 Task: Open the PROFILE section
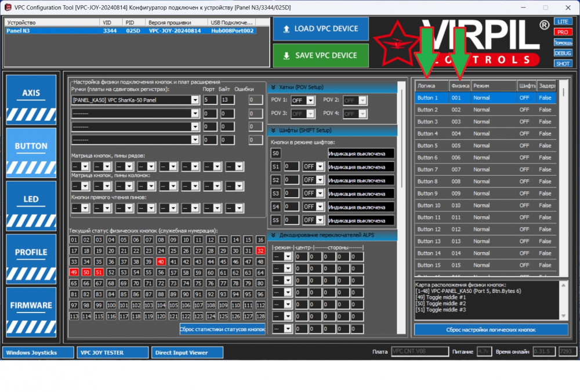[31, 259]
